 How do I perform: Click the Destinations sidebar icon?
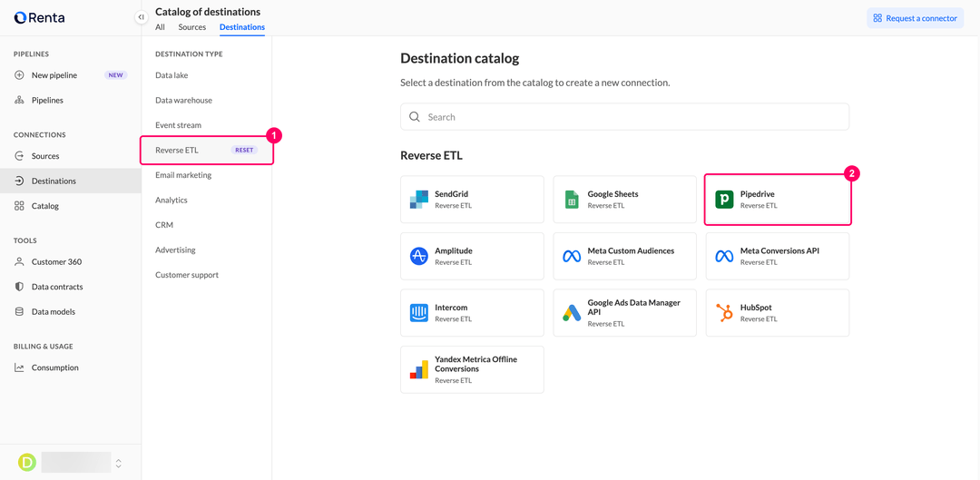(x=19, y=181)
